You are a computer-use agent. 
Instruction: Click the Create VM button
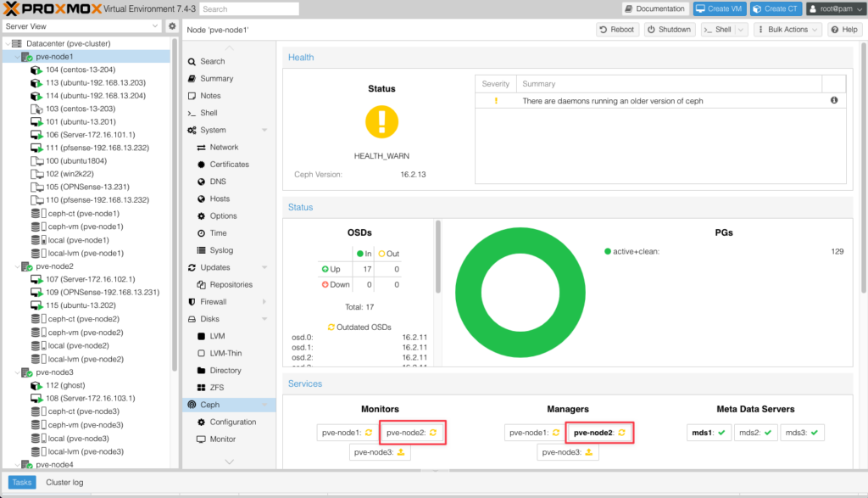coord(719,8)
